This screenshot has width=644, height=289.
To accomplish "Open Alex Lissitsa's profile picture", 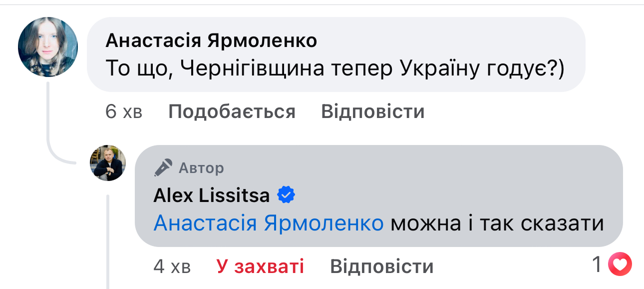I will [x=107, y=163].
